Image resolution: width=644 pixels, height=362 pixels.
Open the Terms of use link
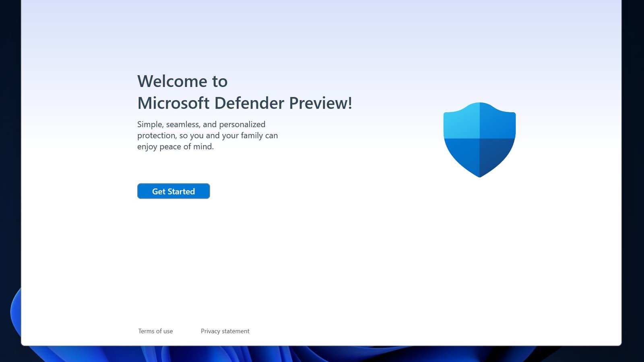coord(155,331)
